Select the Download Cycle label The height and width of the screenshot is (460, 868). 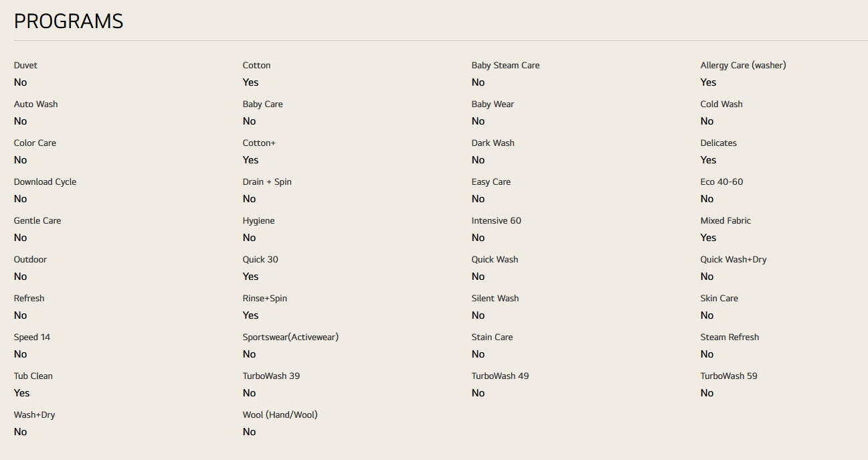tap(45, 182)
